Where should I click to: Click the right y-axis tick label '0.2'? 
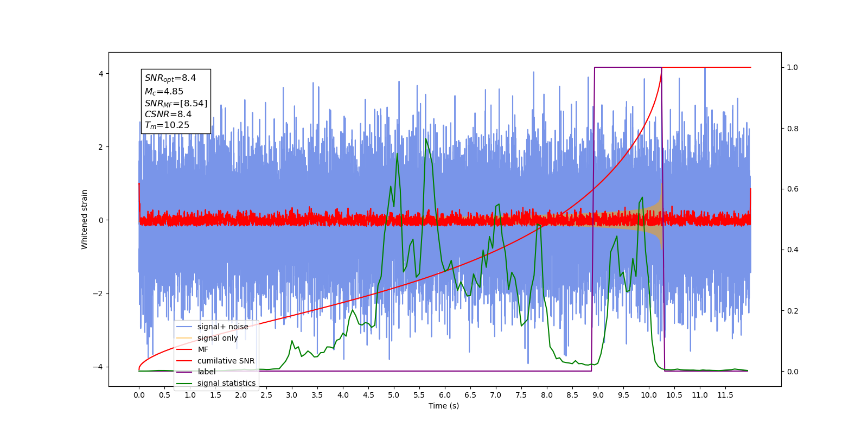coord(793,311)
